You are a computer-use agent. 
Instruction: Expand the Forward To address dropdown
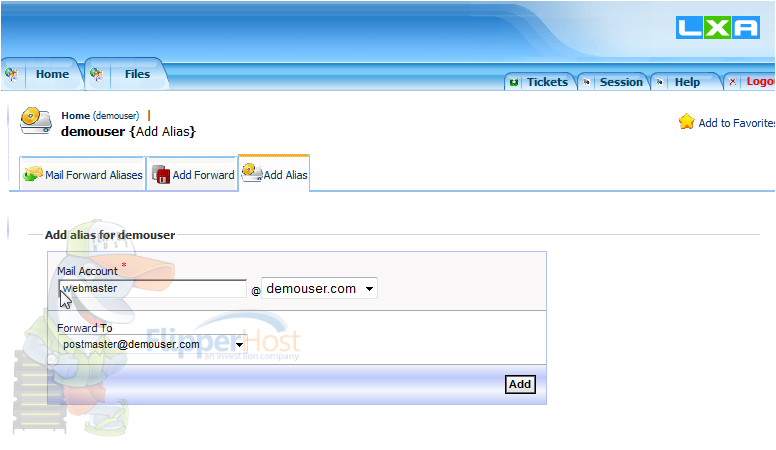[152, 344]
